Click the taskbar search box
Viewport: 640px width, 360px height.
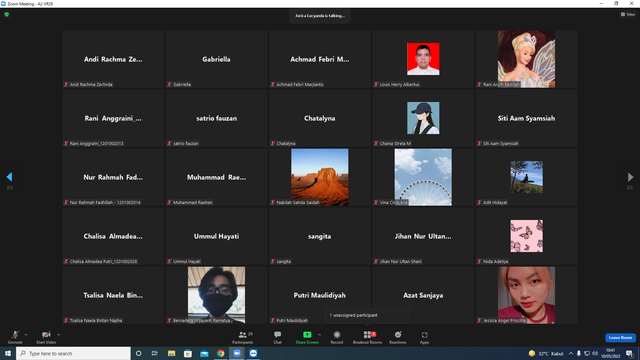point(73,353)
